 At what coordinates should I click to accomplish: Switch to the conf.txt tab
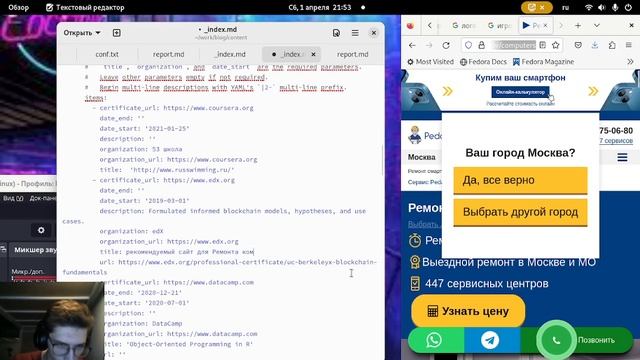tap(107, 54)
